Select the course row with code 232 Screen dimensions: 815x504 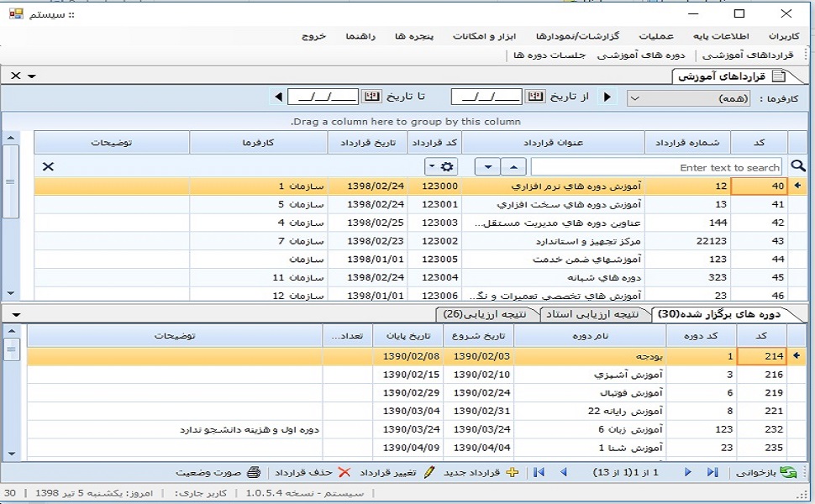point(416,429)
